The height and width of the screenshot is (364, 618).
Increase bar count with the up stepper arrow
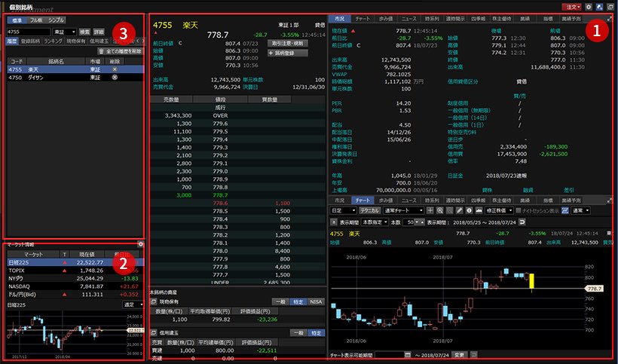pos(422,222)
